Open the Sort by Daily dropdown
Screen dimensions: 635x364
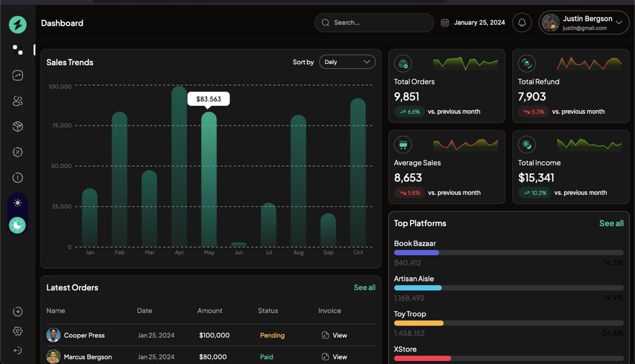[347, 62]
